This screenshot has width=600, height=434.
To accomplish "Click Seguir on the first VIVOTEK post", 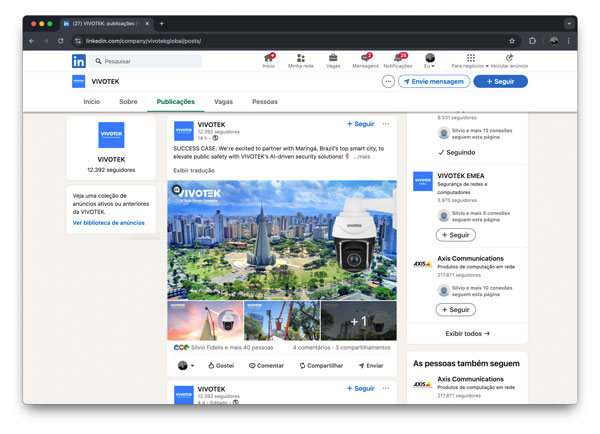I will [x=360, y=124].
